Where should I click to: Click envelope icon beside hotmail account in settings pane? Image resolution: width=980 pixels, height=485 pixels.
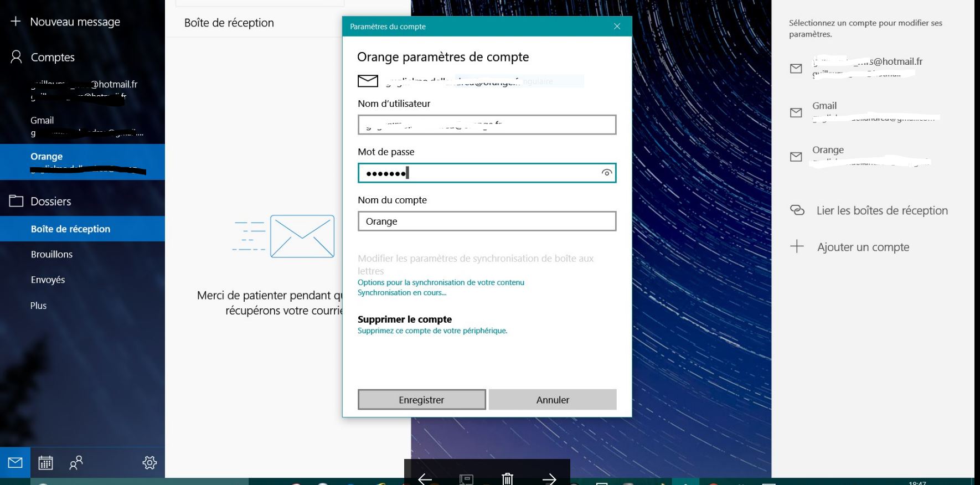(796, 69)
